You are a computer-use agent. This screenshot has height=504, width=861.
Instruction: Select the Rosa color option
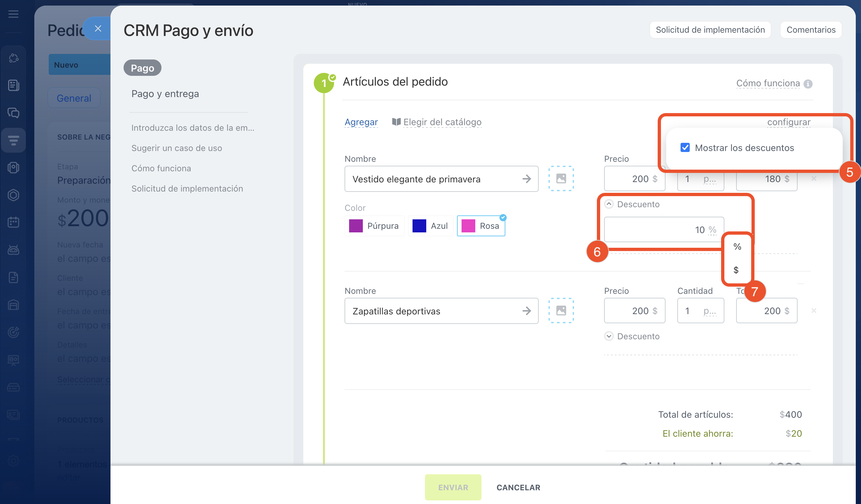coord(481,226)
